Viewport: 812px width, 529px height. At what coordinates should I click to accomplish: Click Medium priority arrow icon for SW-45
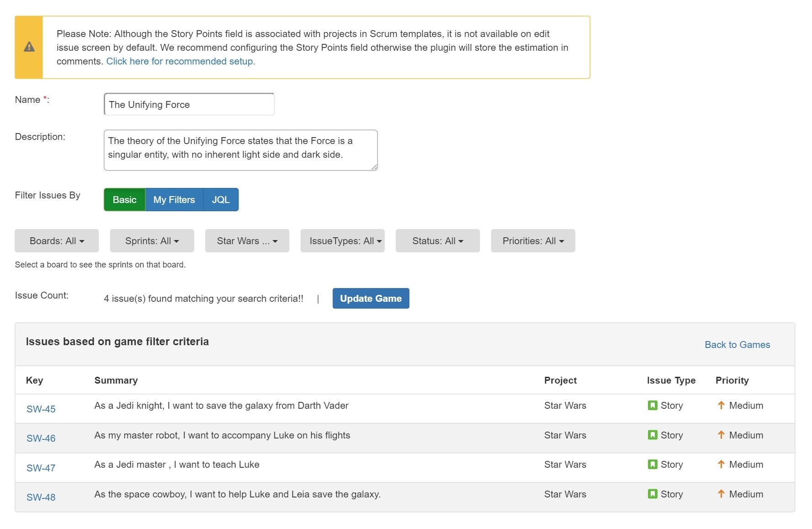pos(721,406)
